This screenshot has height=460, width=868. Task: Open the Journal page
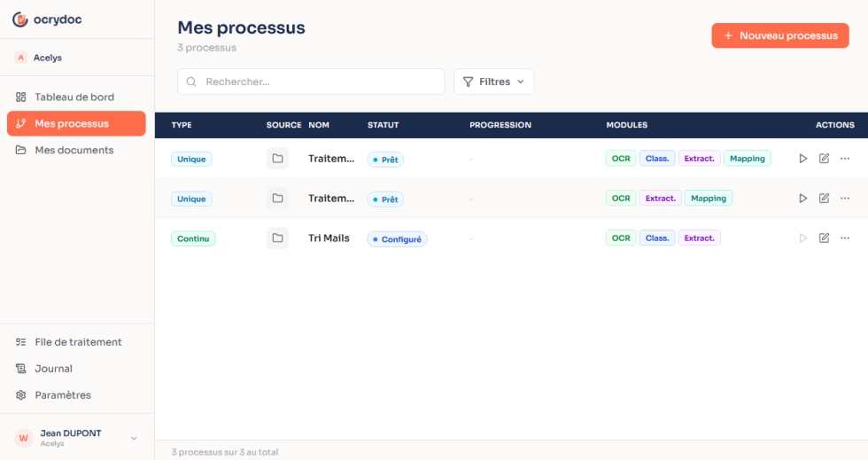tap(76, 369)
